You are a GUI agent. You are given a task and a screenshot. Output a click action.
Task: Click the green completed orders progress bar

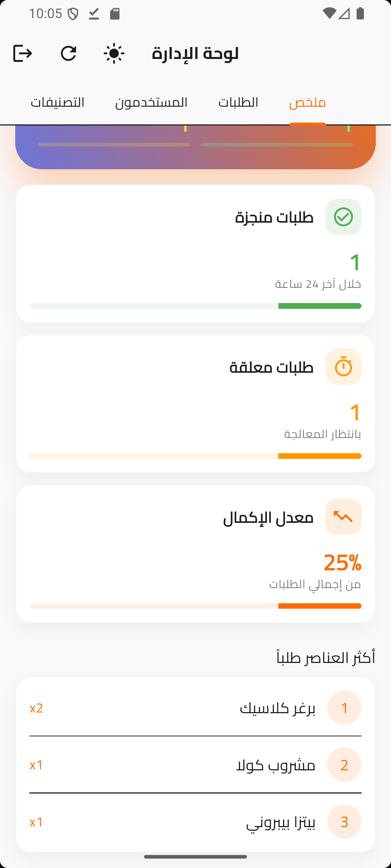[195, 306]
